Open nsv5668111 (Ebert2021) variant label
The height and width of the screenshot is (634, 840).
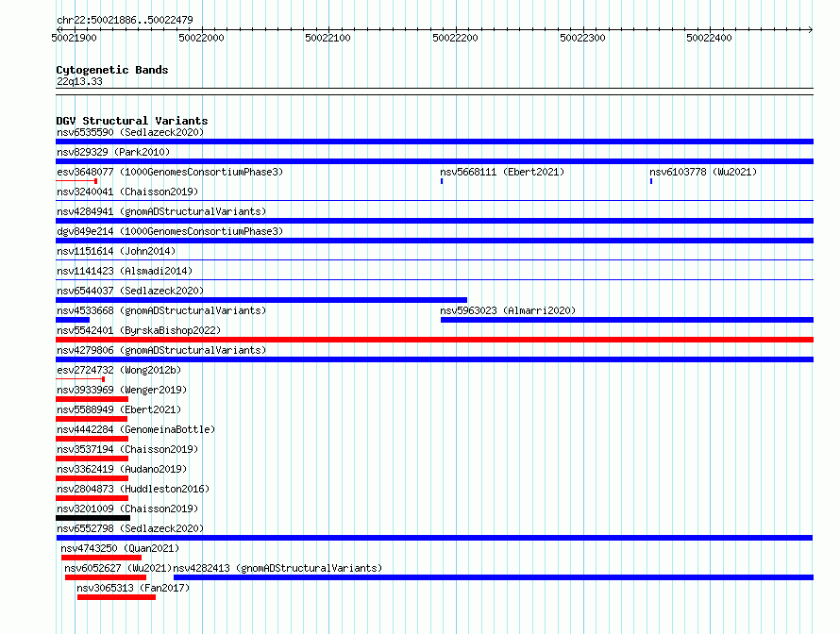point(502,172)
